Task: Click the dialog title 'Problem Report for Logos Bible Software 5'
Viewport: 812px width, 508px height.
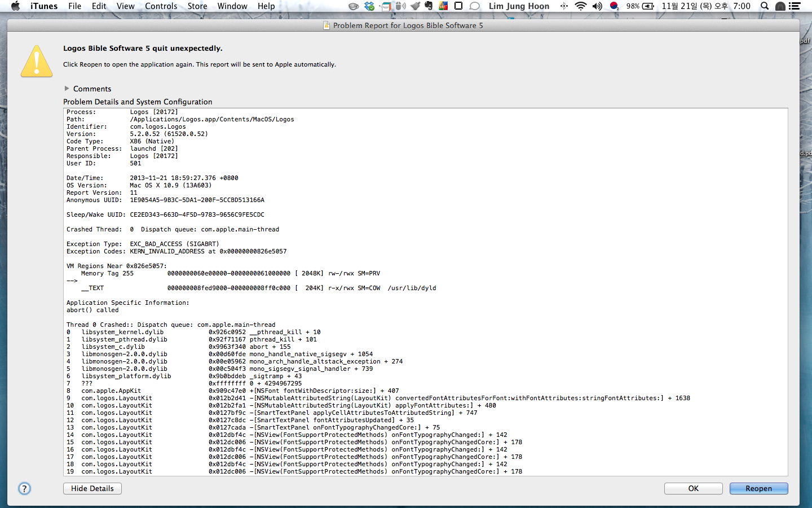Action: (408, 25)
